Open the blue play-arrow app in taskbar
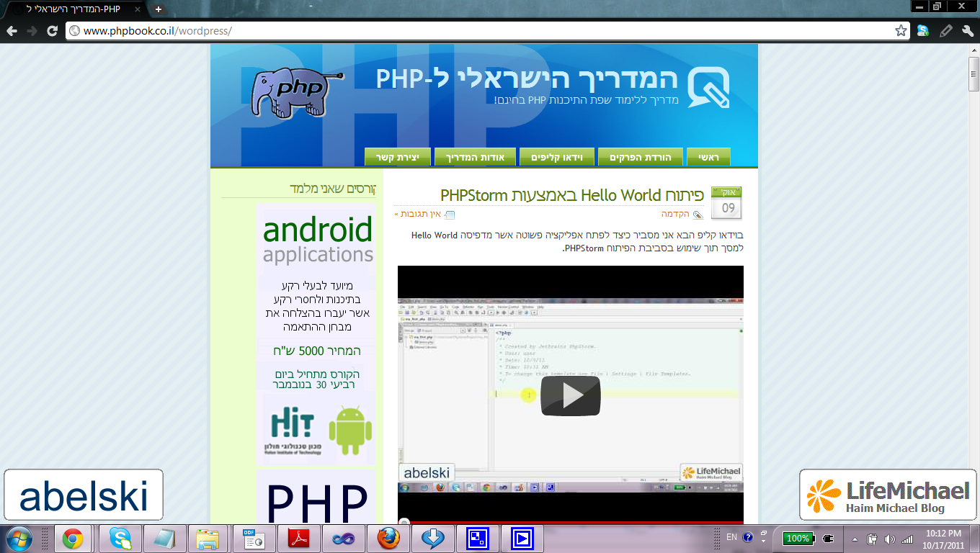This screenshot has height=553, width=980. [x=522, y=538]
